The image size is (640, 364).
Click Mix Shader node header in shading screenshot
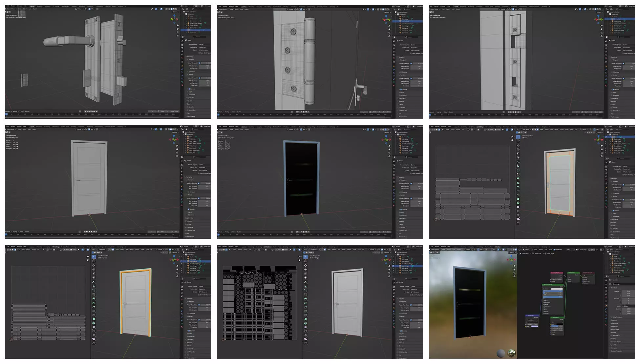point(573,273)
